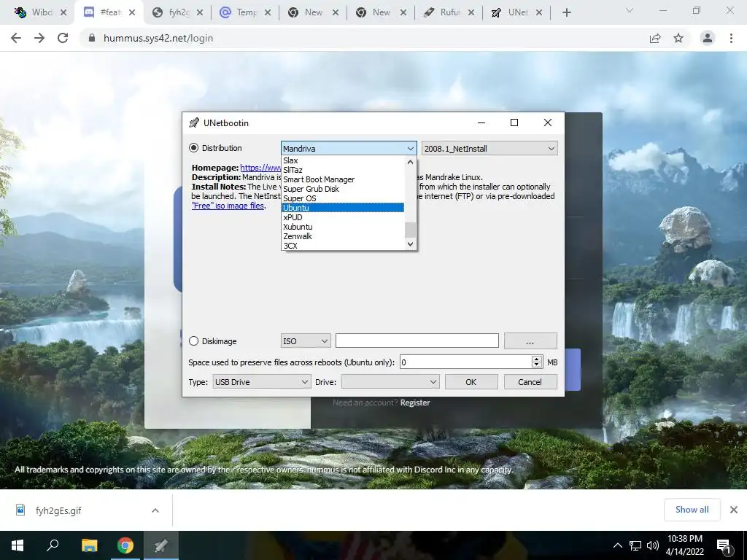Choose Ubuntu from the distribution list
The width and height of the screenshot is (747, 560).
point(343,208)
